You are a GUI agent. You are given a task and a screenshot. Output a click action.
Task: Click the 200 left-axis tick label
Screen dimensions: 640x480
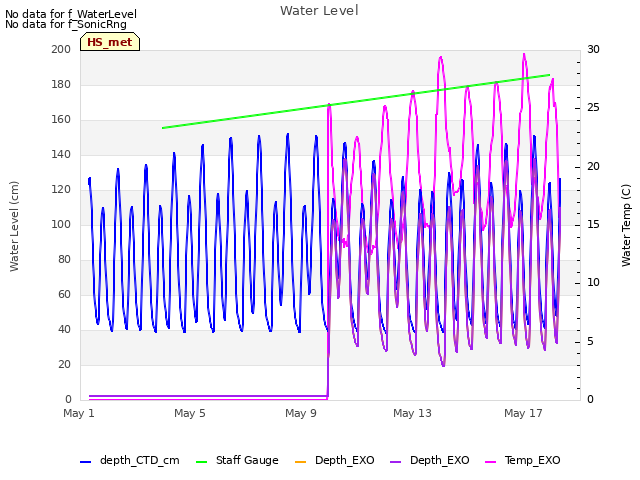pos(61,49)
